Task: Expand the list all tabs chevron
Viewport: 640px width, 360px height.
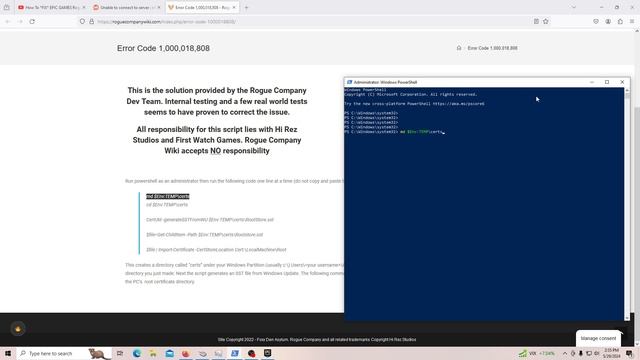Action: 574,7
